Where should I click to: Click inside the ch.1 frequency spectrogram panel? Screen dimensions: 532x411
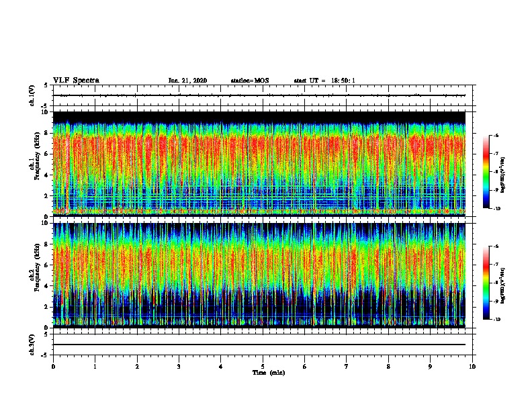point(259,164)
